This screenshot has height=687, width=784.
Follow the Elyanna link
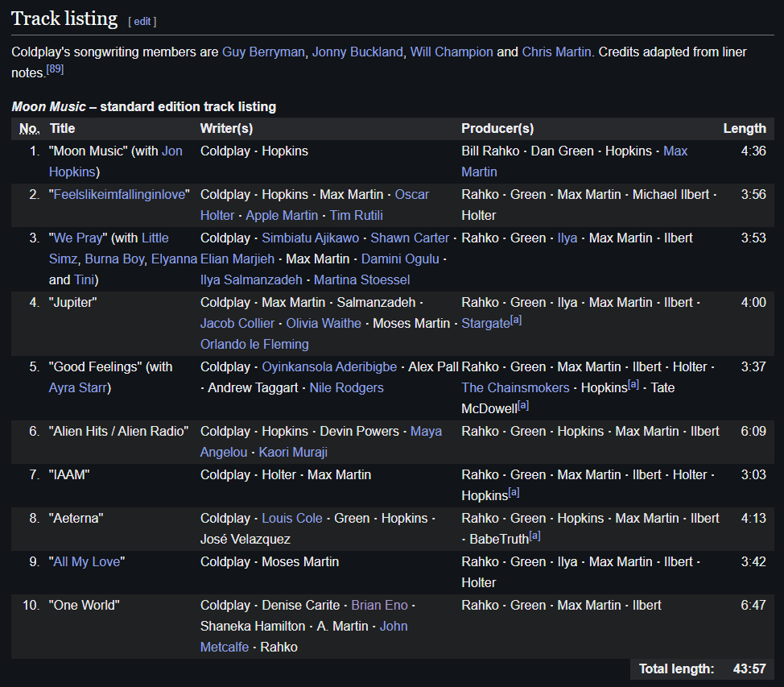tap(174, 259)
